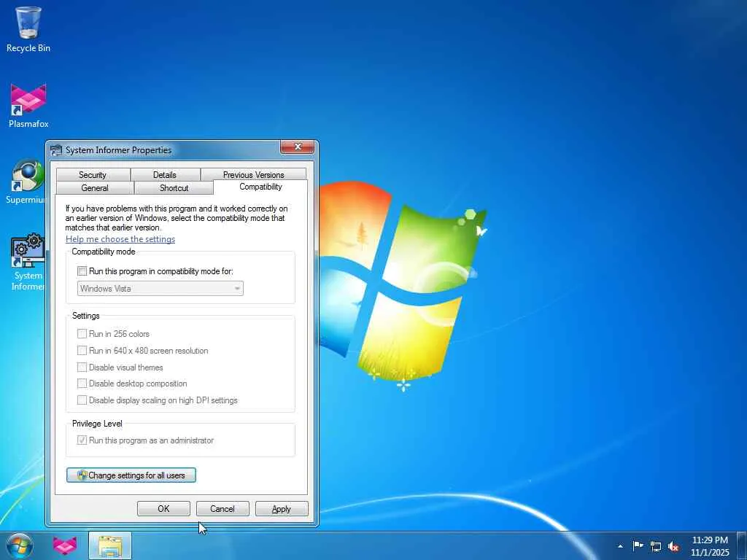
Task: Switch to the Details tab
Action: tap(165, 175)
